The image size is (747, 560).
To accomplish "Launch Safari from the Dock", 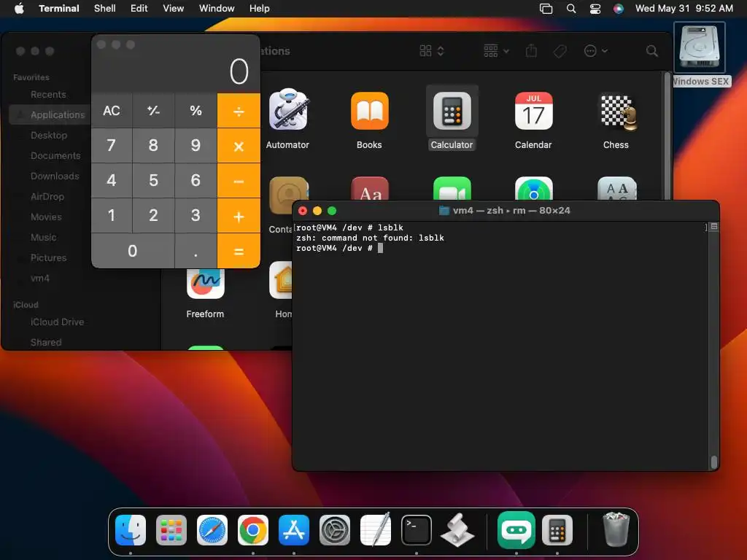I will (212, 529).
